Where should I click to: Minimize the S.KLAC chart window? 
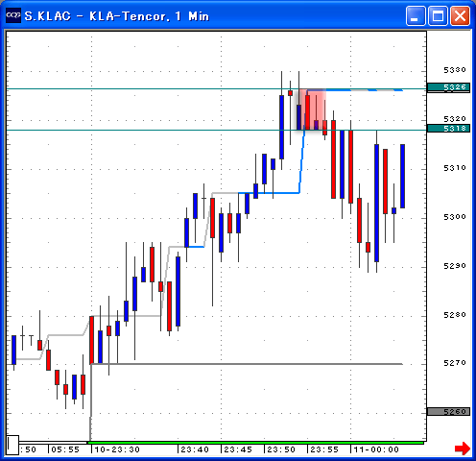[416, 15]
